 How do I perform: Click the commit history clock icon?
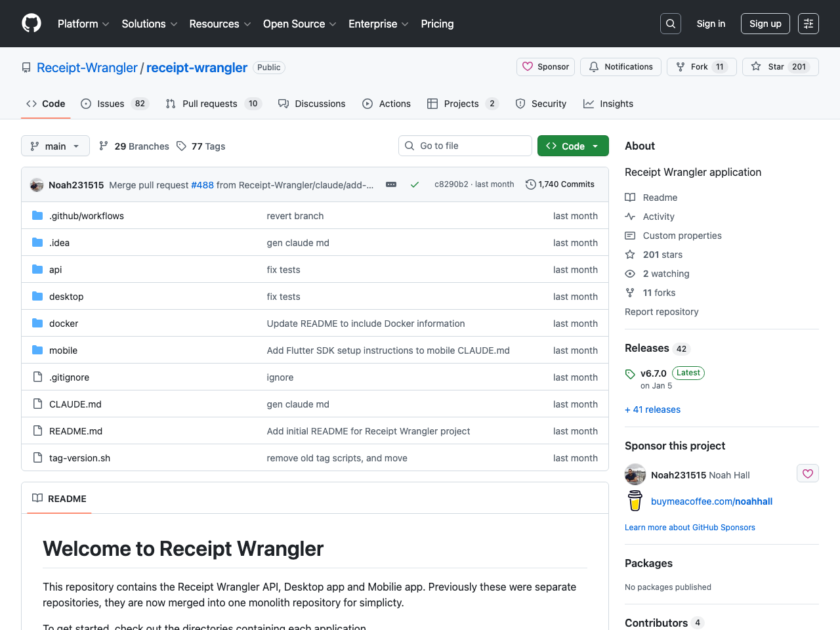[530, 184]
